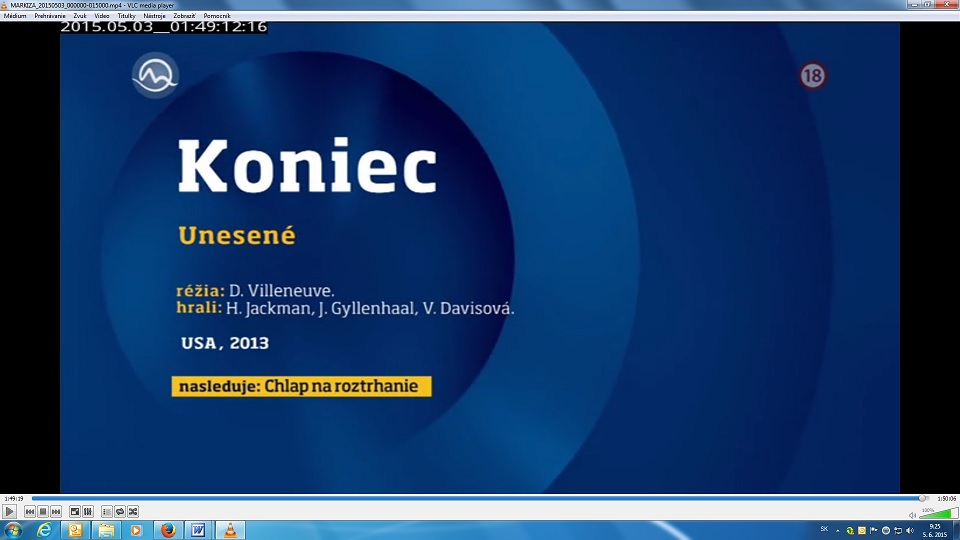960x540 pixels.
Task: Mute audio via speaker icon
Action: [912, 513]
